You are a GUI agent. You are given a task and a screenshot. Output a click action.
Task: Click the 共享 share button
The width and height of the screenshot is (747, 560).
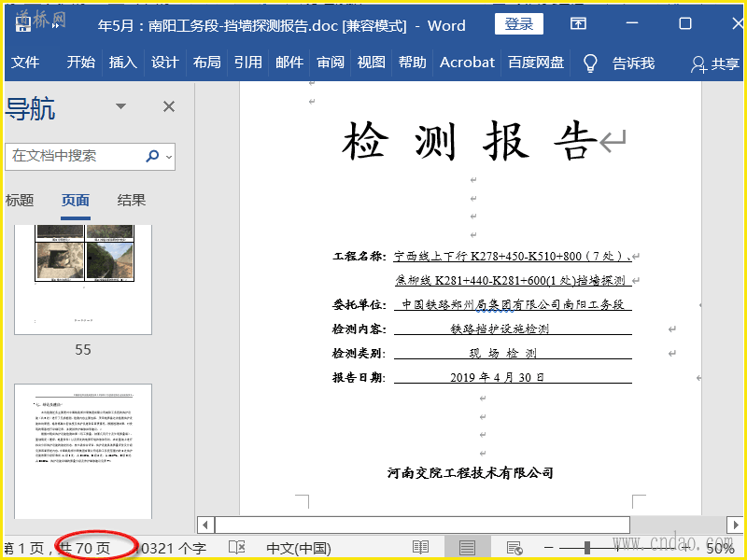coord(715,63)
